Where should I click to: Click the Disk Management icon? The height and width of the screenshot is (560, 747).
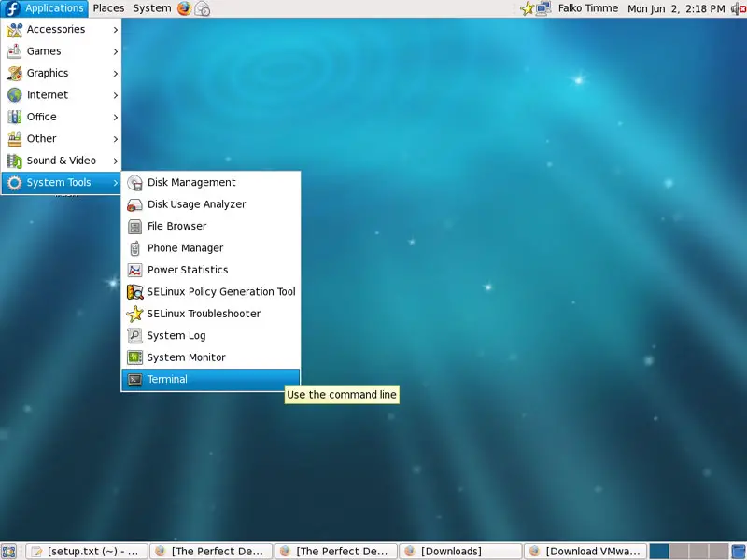point(134,183)
